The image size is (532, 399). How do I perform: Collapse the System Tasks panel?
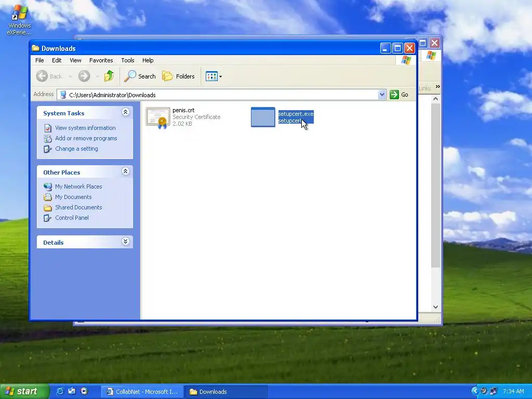point(126,112)
